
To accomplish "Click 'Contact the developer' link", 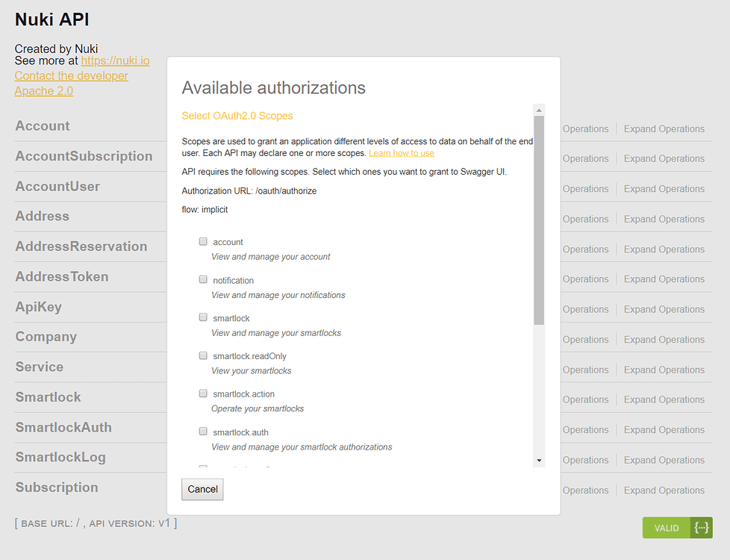I will coord(71,76).
